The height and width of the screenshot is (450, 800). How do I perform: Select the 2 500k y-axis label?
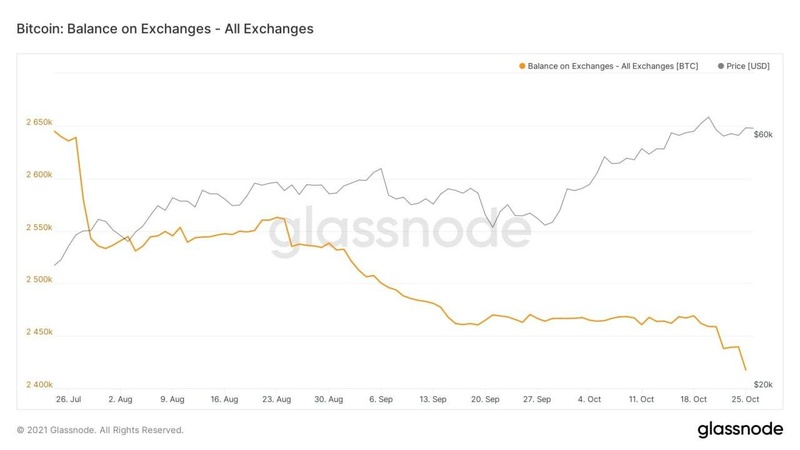pos(41,281)
